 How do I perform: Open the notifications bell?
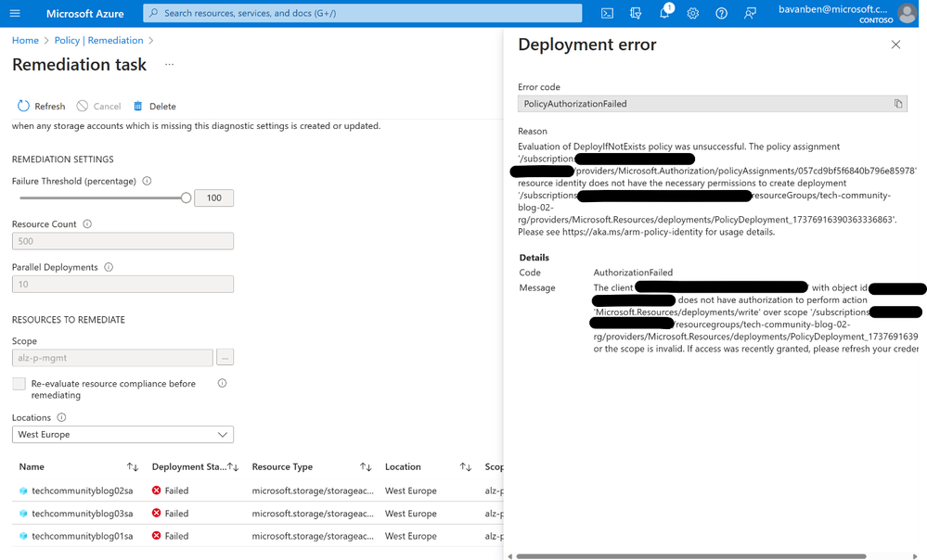pos(664,12)
